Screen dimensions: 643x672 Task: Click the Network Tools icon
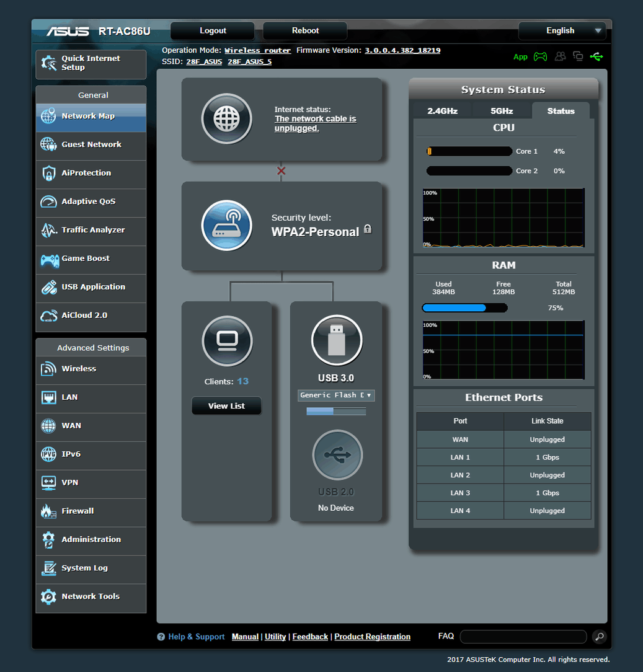[x=48, y=596]
